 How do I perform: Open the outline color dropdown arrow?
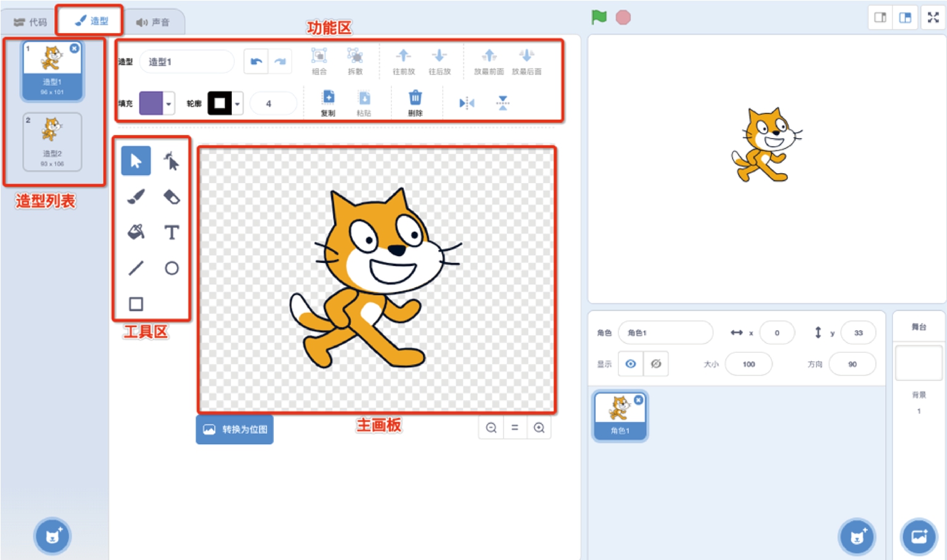[x=237, y=103]
